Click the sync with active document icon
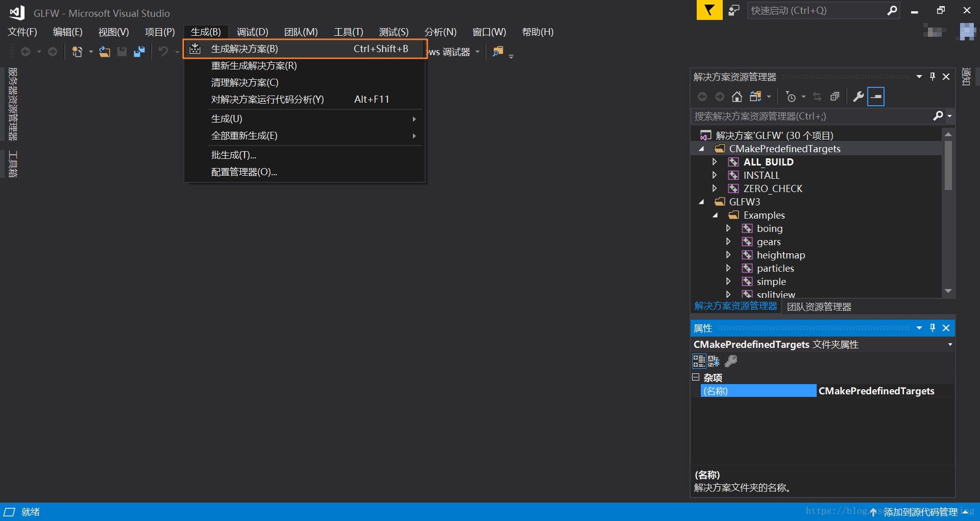This screenshot has height=521, width=980. pos(817,97)
